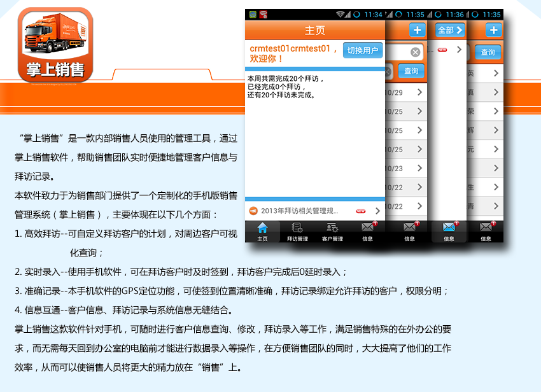Tap 查询 button next to the clear icon
The image size is (541, 392).
click(x=411, y=71)
